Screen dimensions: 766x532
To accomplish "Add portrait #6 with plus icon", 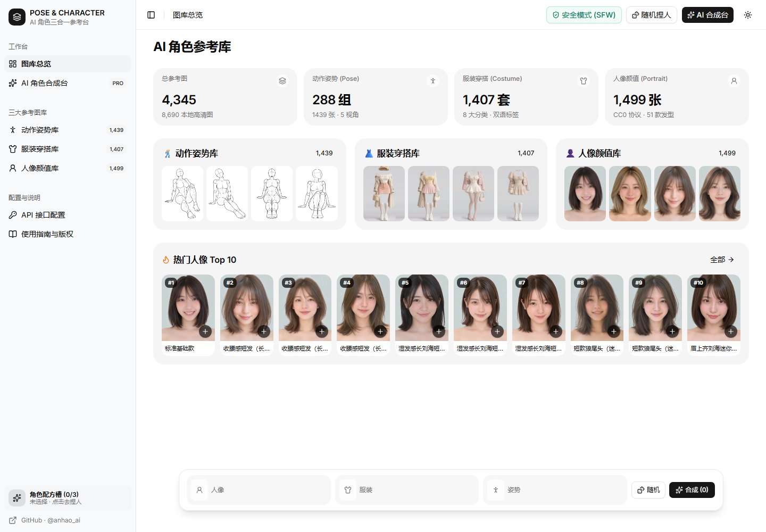I will (x=497, y=331).
